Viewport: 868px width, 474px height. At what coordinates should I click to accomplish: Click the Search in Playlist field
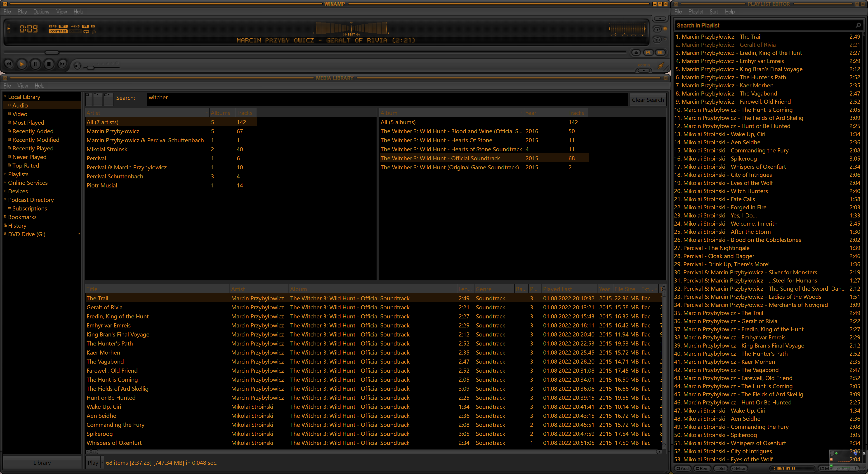(765, 25)
